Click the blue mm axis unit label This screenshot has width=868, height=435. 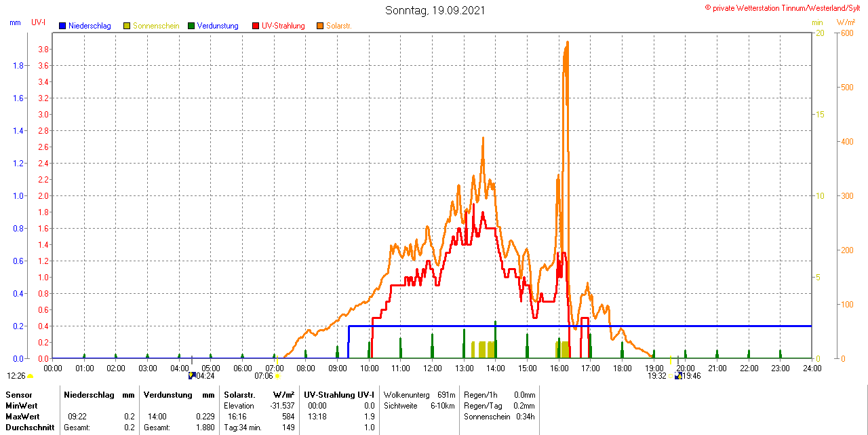[x=15, y=22]
